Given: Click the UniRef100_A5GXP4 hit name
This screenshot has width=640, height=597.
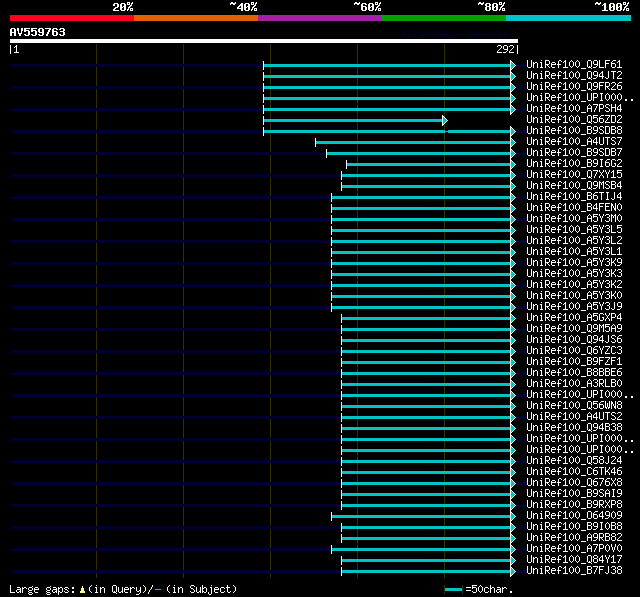Looking at the screenshot, I should 574,318.
